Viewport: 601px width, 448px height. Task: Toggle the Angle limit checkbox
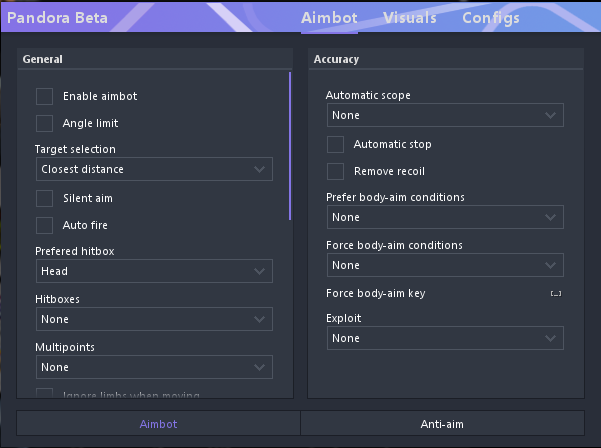coord(44,123)
